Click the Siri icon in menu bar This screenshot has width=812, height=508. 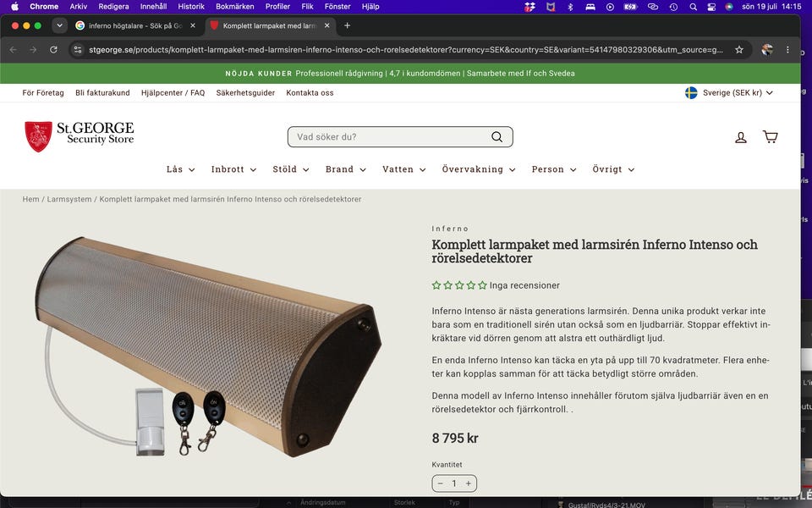point(729,7)
